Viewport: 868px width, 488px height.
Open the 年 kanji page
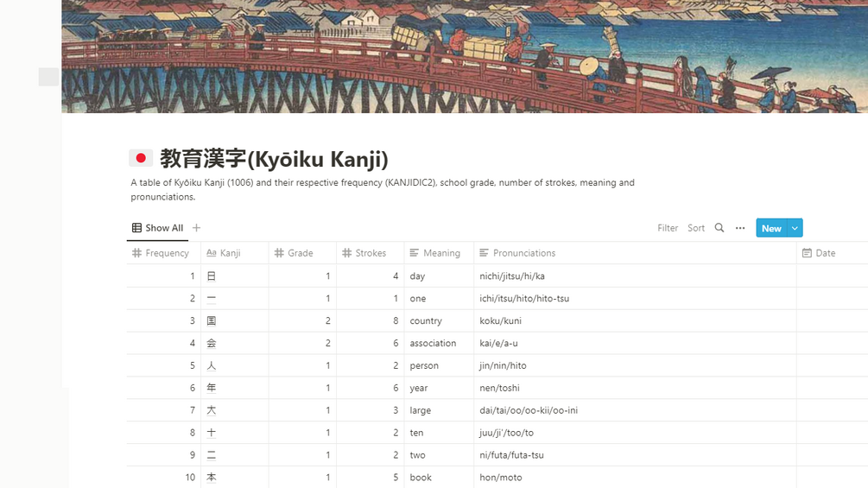click(x=212, y=388)
